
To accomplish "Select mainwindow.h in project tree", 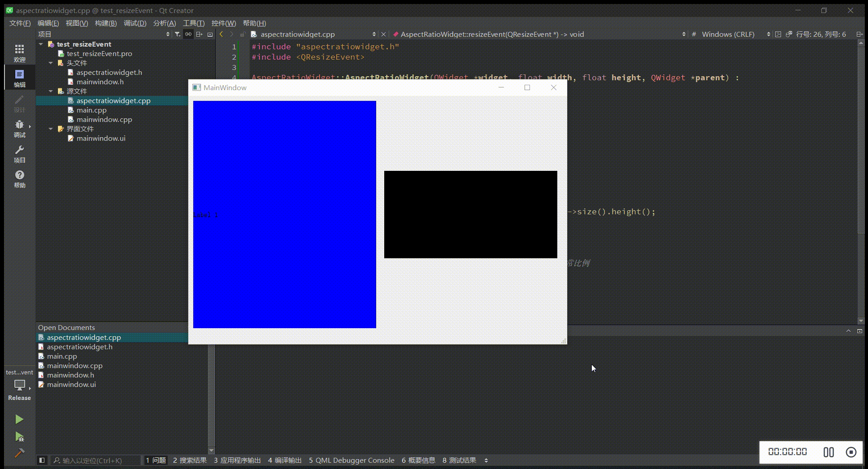I will point(100,82).
